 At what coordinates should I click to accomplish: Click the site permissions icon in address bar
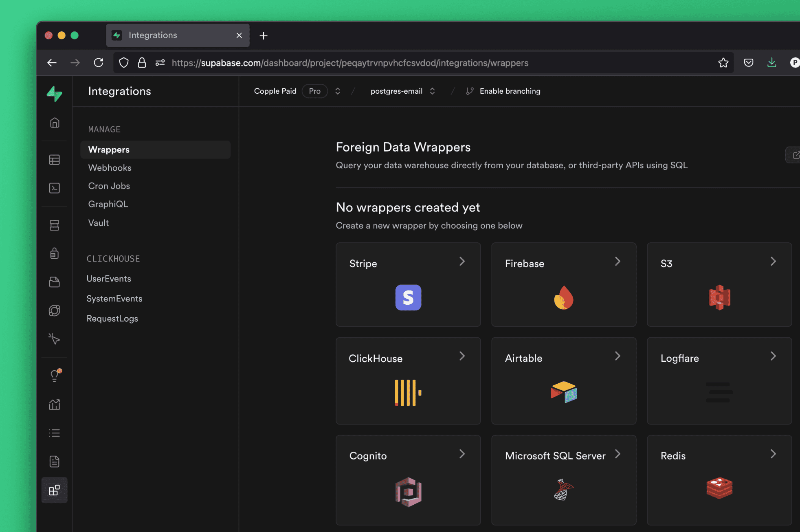(160, 63)
